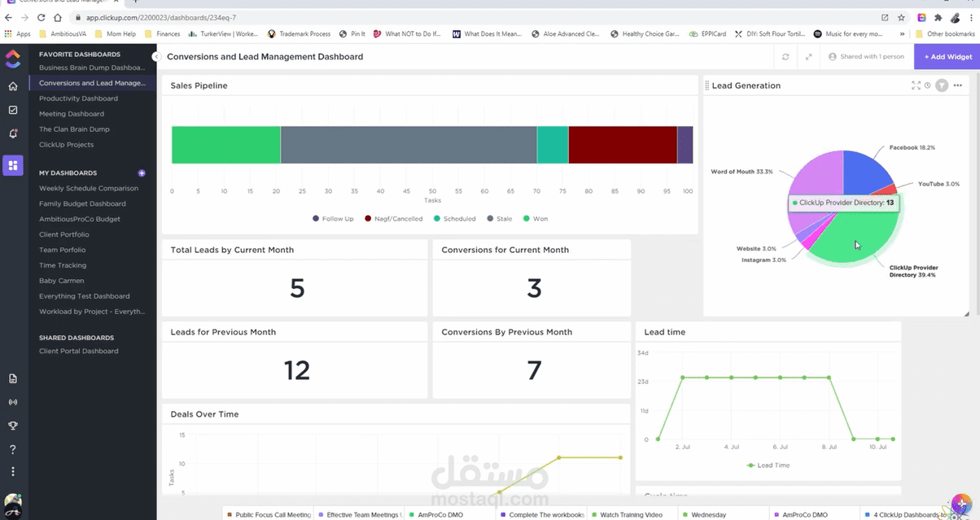Click Total Leads by Current Month value 5
The image size is (980, 520).
point(297,288)
